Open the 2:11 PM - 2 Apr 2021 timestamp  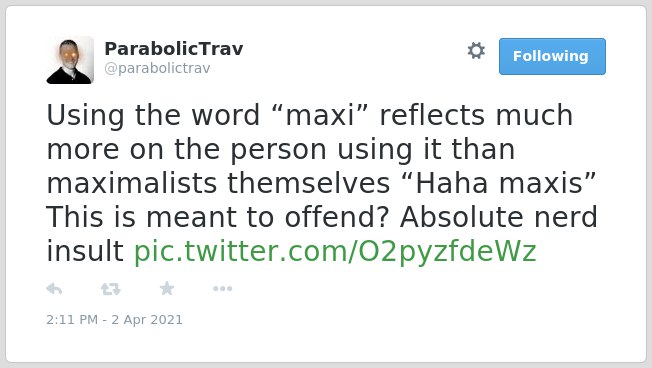[x=114, y=320]
